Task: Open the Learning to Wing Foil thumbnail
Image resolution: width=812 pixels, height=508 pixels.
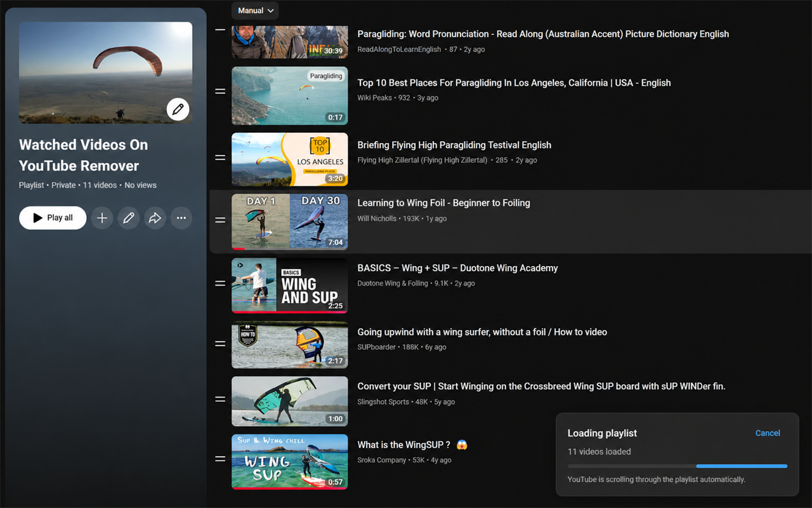Action: click(x=290, y=222)
